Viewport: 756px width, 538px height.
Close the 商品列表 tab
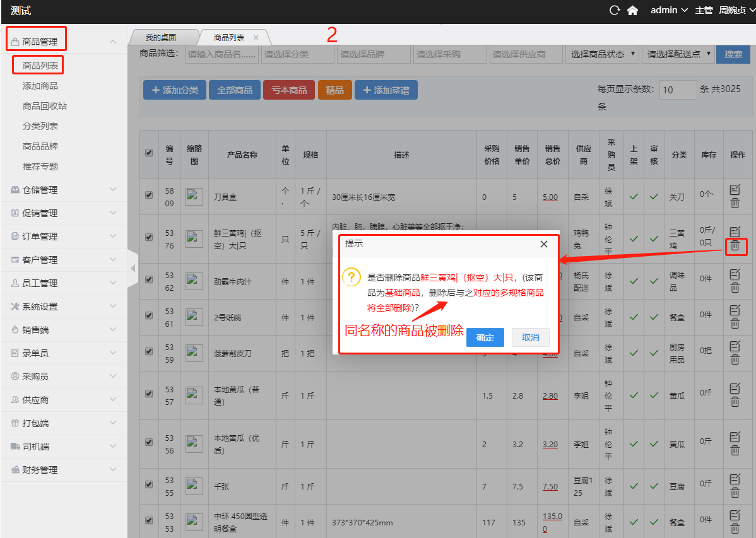click(x=256, y=38)
